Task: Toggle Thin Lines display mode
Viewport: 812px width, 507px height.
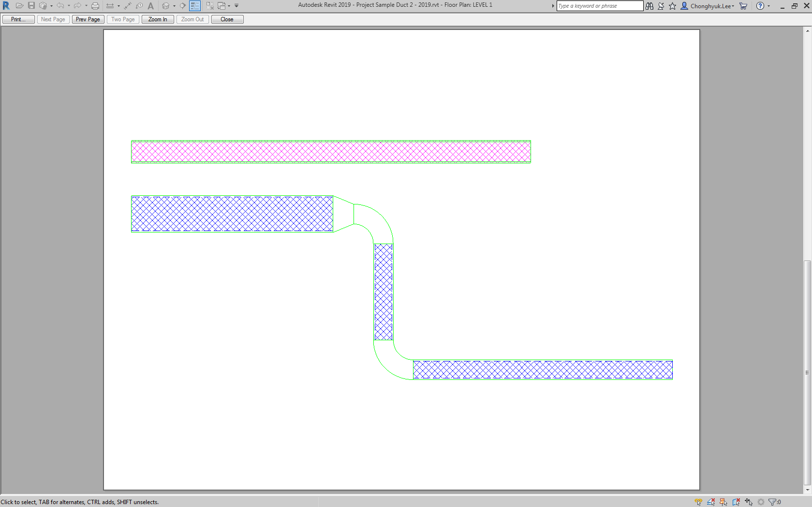Action: (x=194, y=6)
